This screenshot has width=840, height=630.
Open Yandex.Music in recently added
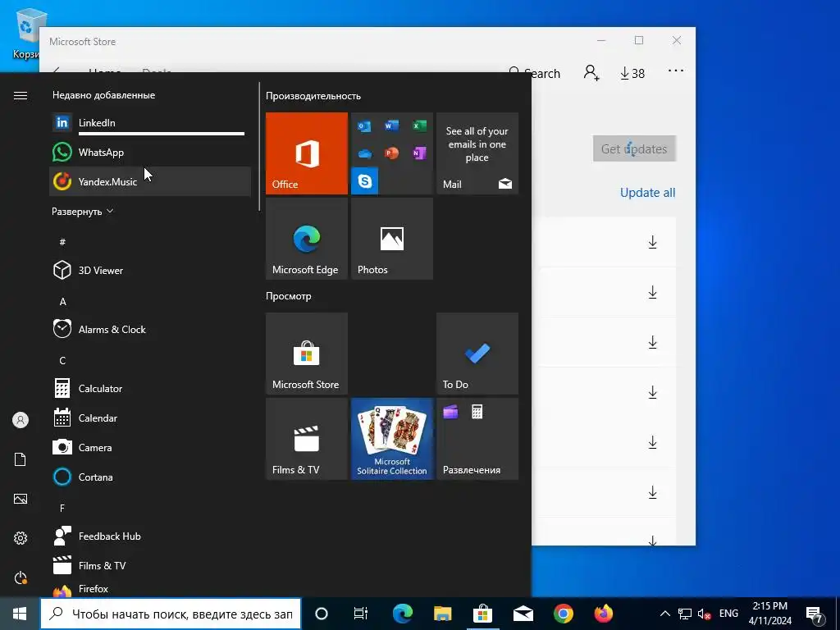[x=150, y=181]
